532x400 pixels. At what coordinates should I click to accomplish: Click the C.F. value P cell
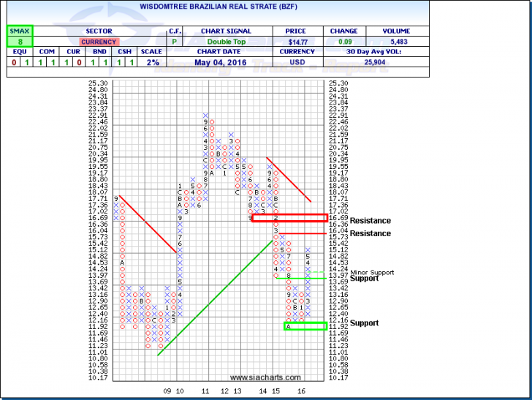click(x=175, y=42)
